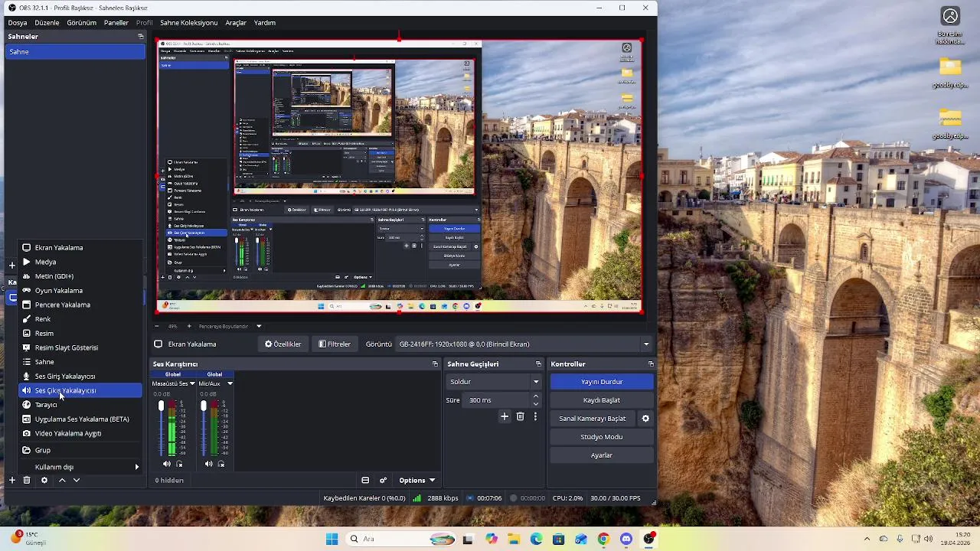Image resolution: width=980 pixels, height=551 pixels.
Task: Open Masaüstü Ses channel options arrow
Action: tap(192, 383)
